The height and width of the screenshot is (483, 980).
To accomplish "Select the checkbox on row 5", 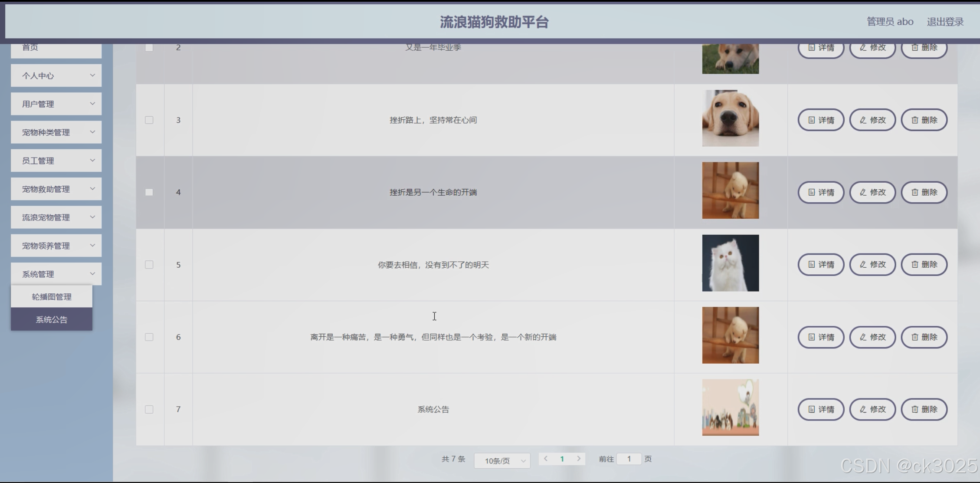I will coord(149,265).
